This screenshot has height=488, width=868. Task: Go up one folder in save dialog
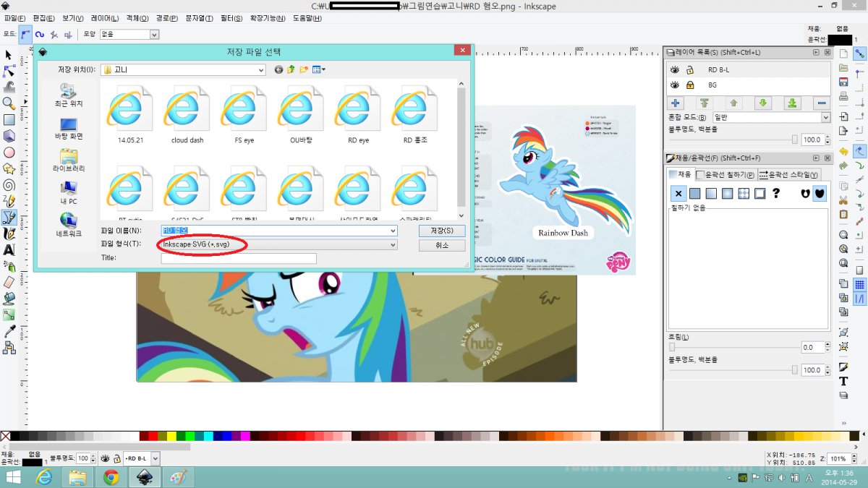[x=291, y=69]
